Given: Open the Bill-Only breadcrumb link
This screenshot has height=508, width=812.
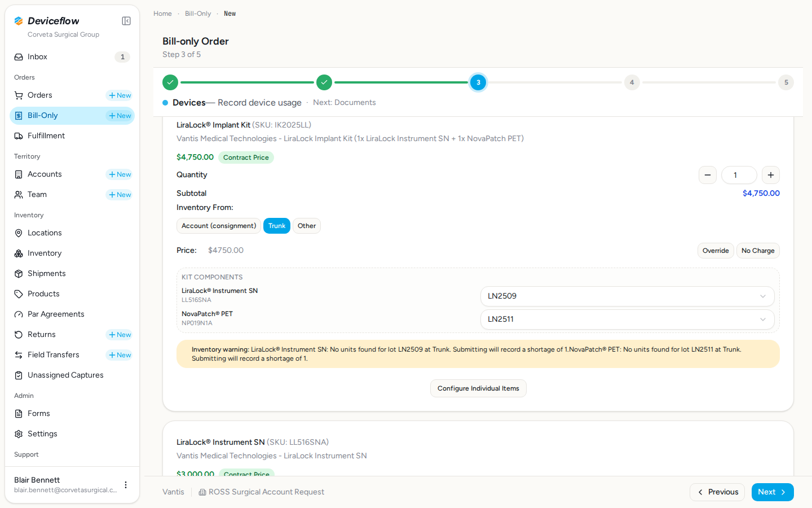Looking at the screenshot, I should pos(198,14).
